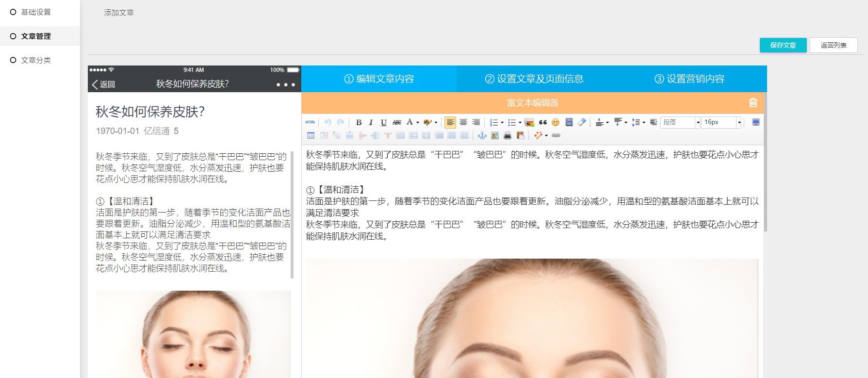Click the 亿信通 author link in preview
This screenshot has height=378, width=868.
point(157,131)
